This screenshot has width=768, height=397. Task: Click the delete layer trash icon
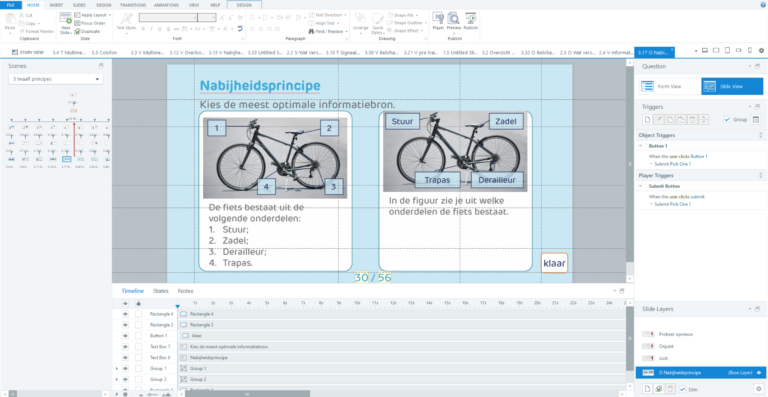(671, 389)
